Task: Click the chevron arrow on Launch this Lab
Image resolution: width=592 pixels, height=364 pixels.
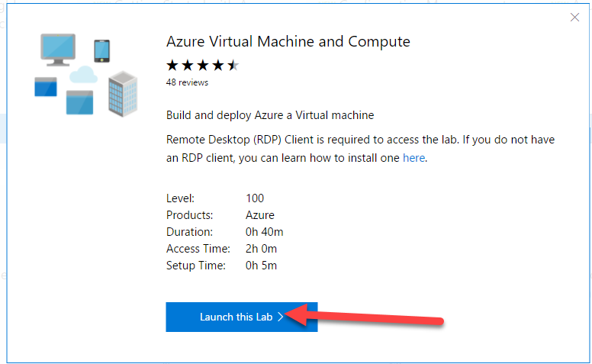Action: tap(281, 317)
